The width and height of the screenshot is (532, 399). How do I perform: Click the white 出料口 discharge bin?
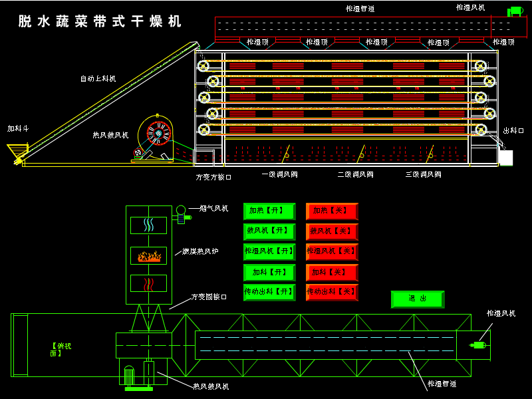[x=505, y=158]
